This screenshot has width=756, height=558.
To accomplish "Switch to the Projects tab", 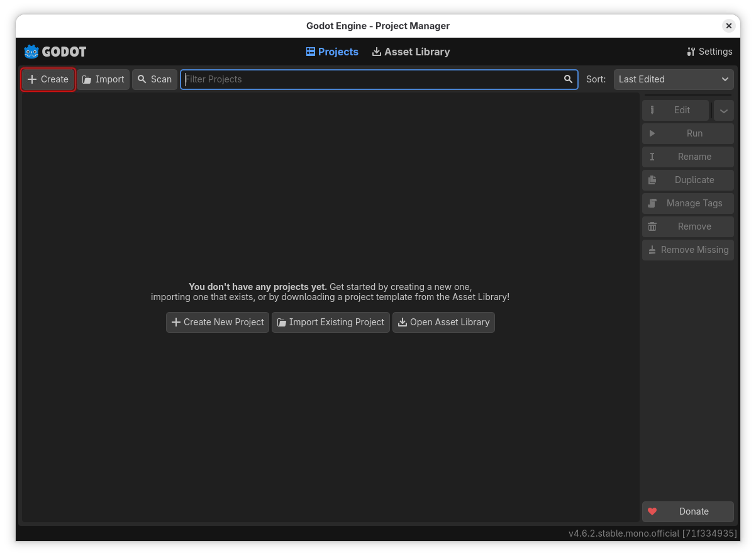I will (332, 52).
